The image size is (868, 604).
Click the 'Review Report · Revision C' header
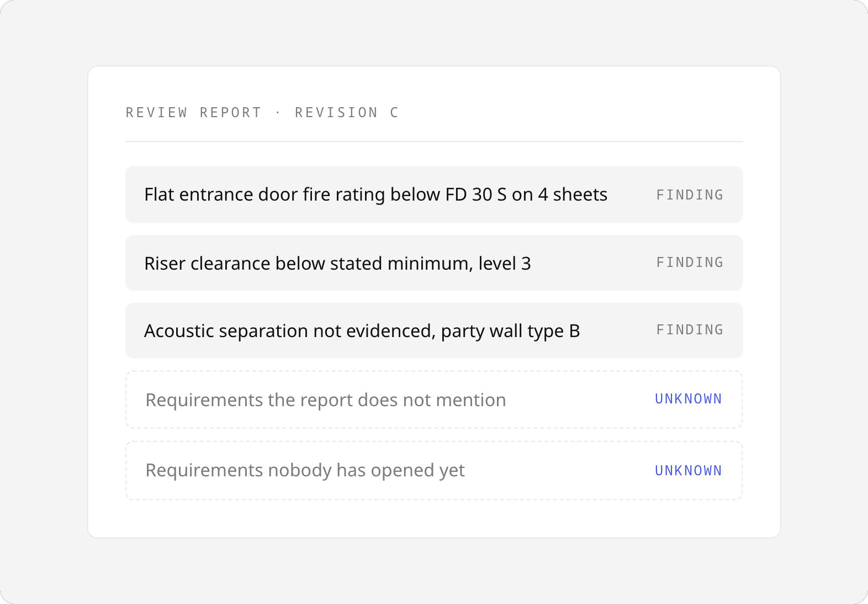[262, 113]
